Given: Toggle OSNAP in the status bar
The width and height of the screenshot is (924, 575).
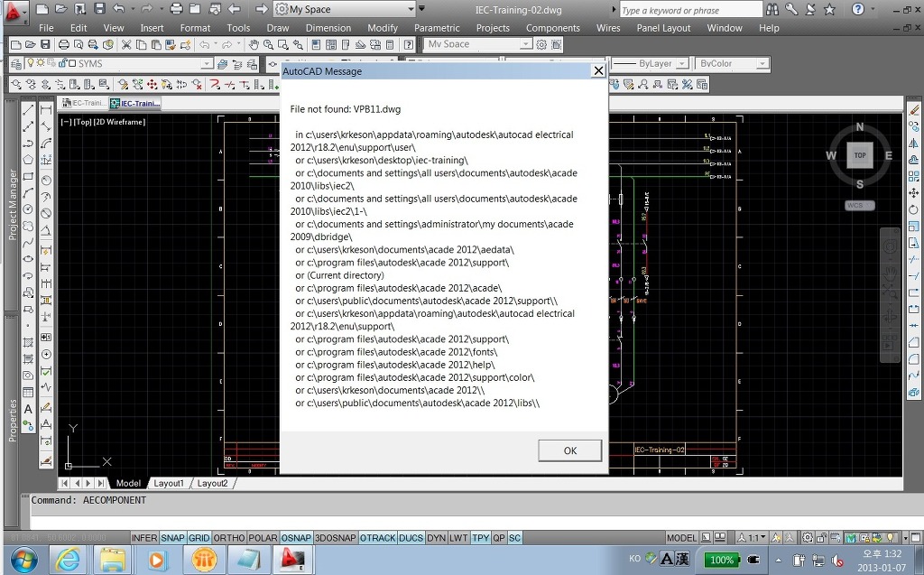Looking at the screenshot, I should (x=296, y=538).
